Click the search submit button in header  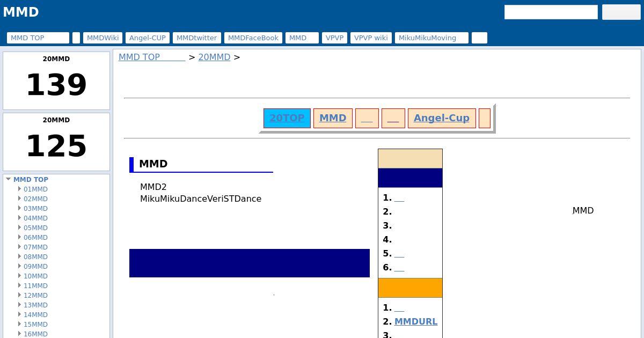621,12
